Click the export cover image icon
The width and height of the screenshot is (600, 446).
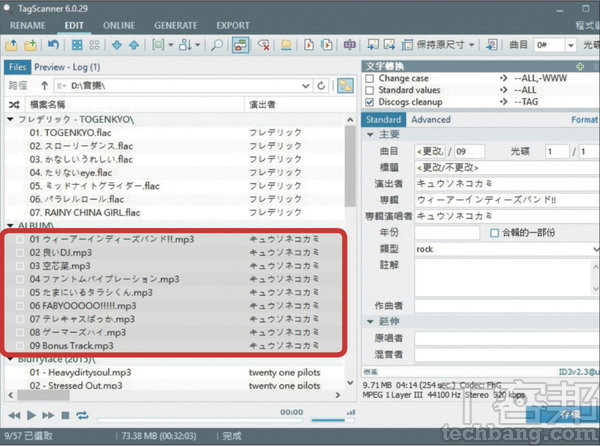[x=390, y=45]
